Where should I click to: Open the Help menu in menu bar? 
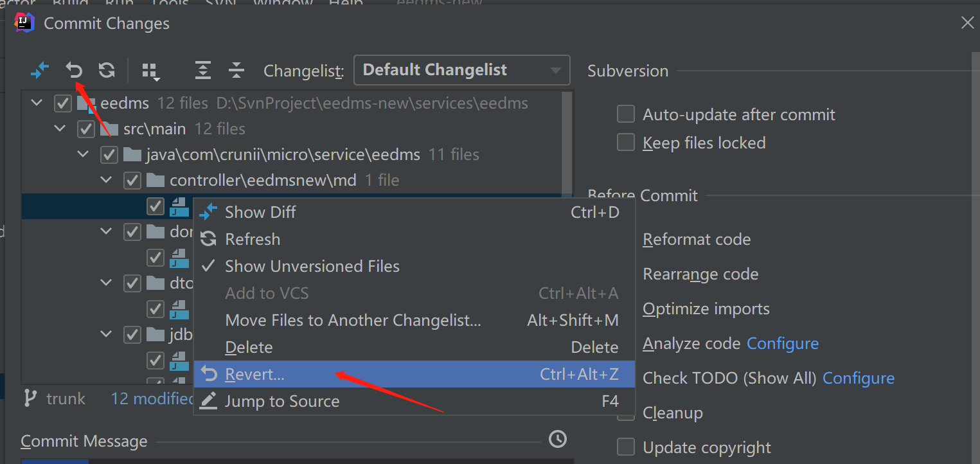pyautogui.click(x=346, y=3)
